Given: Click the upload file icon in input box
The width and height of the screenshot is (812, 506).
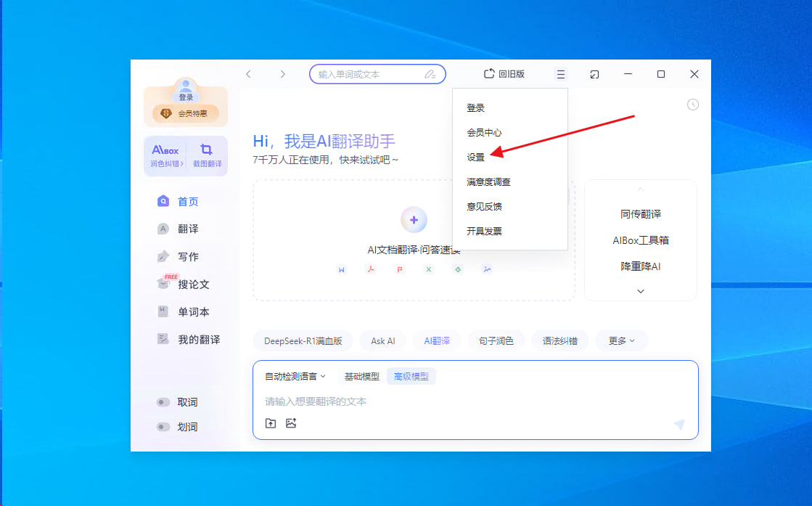Looking at the screenshot, I should [271, 423].
